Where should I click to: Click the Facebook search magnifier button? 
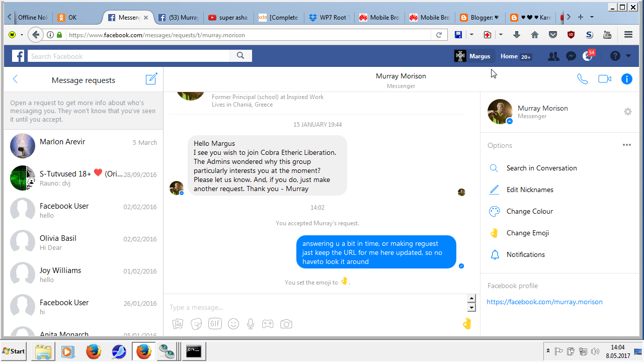[240, 56]
